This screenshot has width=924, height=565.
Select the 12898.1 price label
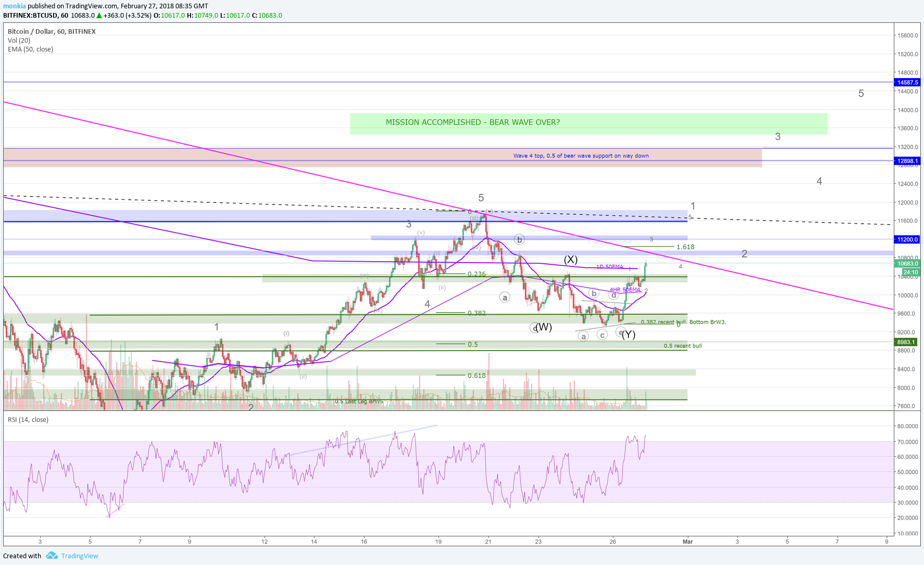(x=908, y=161)
